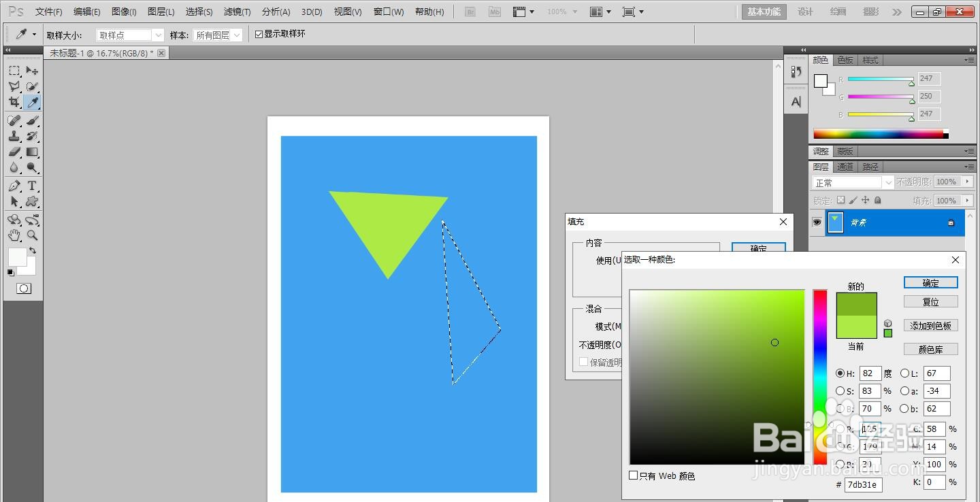Select the 3D Camera Rotate tool
Screen dimensions: 980x502
pos(32,220)
